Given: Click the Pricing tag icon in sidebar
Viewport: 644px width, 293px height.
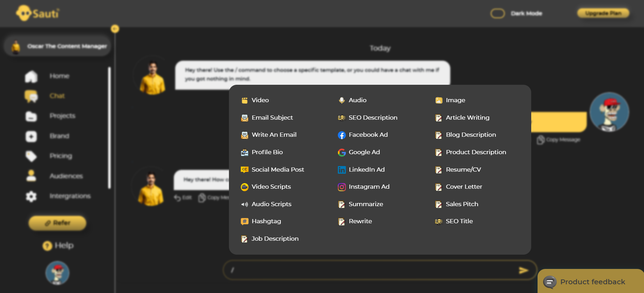Looking at the screenshot, I should 31,156.
